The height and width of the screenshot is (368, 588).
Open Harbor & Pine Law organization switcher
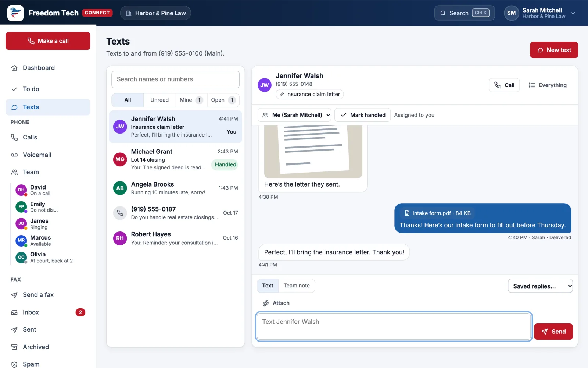pos(155,13)
